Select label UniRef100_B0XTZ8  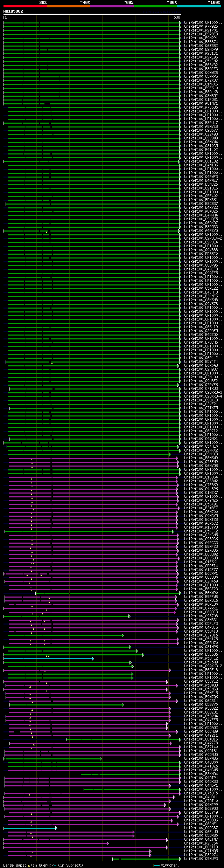pos(201,519)
